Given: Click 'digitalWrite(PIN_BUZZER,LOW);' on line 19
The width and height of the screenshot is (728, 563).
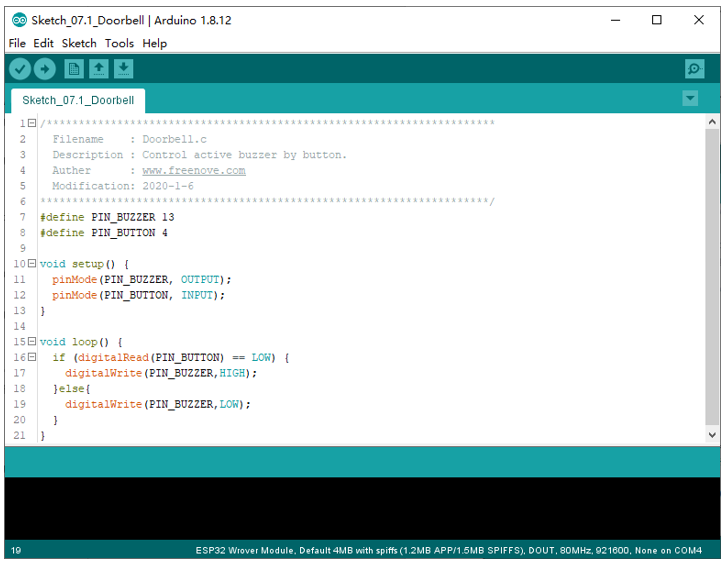Looking at the screenshot, I should pyautogui.click(x=157, y=404).
